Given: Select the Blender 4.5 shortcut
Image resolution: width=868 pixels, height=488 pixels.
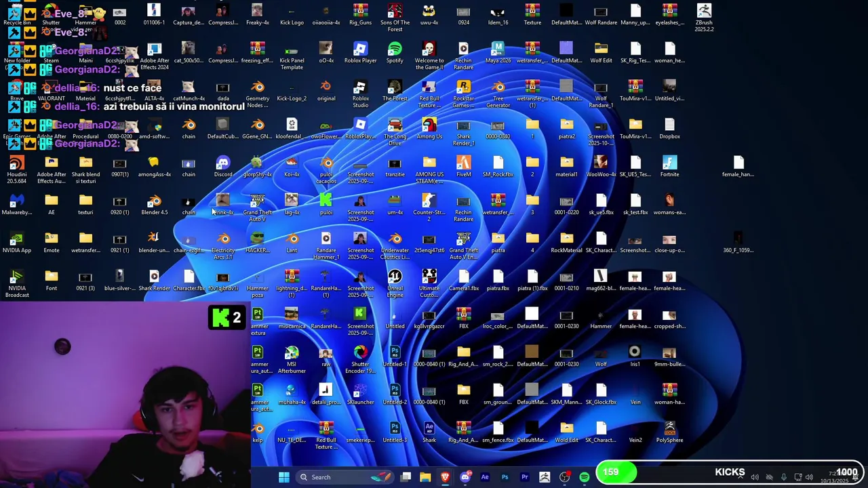Looking at the screenshot, I should 154,205.
